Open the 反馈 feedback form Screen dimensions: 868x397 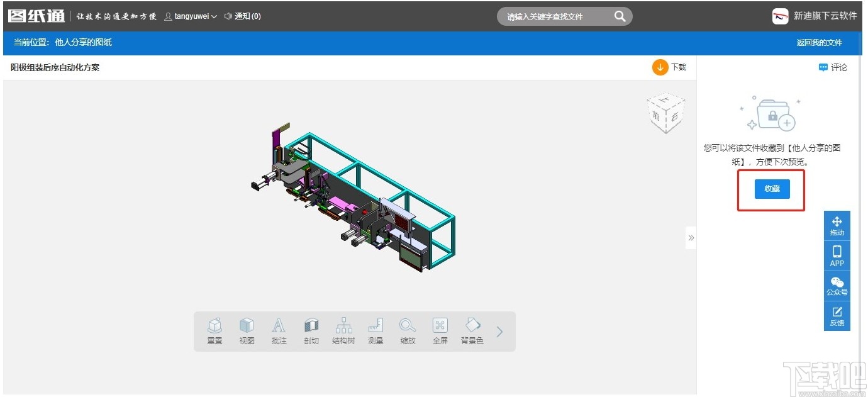tap(837, 316)
